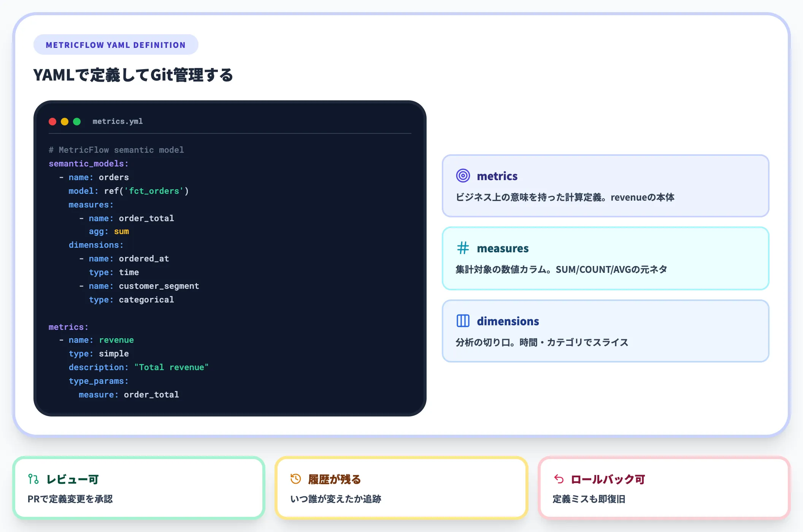Click the green traffic light in code window
Image resolution: width=803 pixels, height=532 pixels.
(77, 122)
